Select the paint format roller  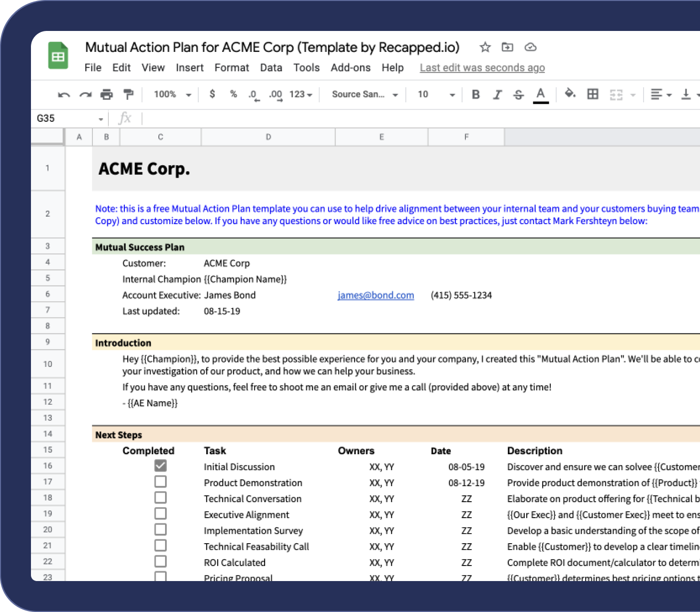tap(128, 94)
